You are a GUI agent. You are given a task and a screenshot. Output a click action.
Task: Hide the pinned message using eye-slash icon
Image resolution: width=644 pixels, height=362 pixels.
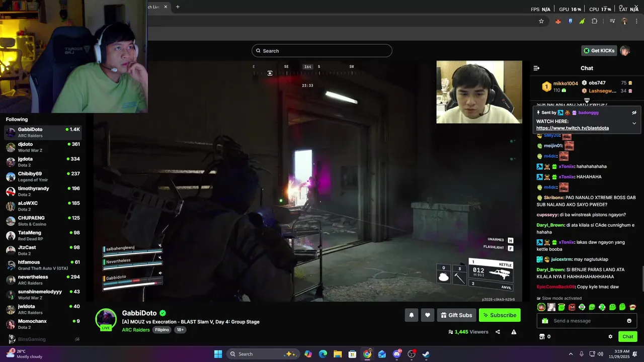pyautogui.click(x=634, y=113)
